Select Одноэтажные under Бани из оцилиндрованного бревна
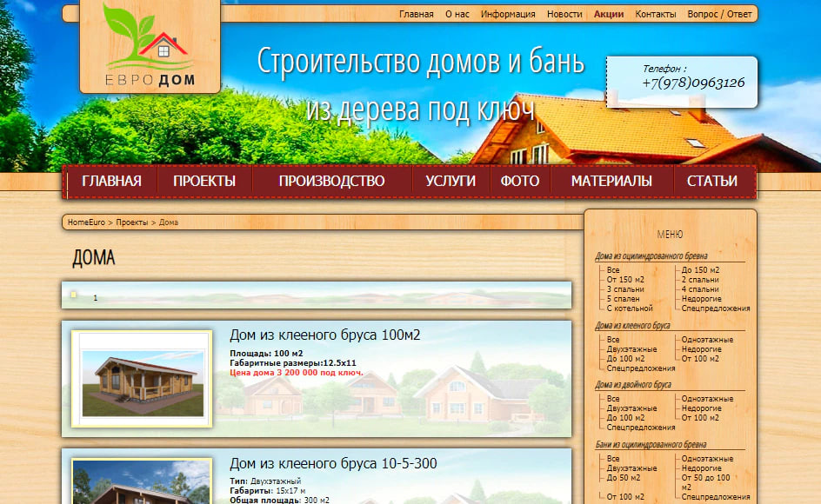 (x=707, y=459)
